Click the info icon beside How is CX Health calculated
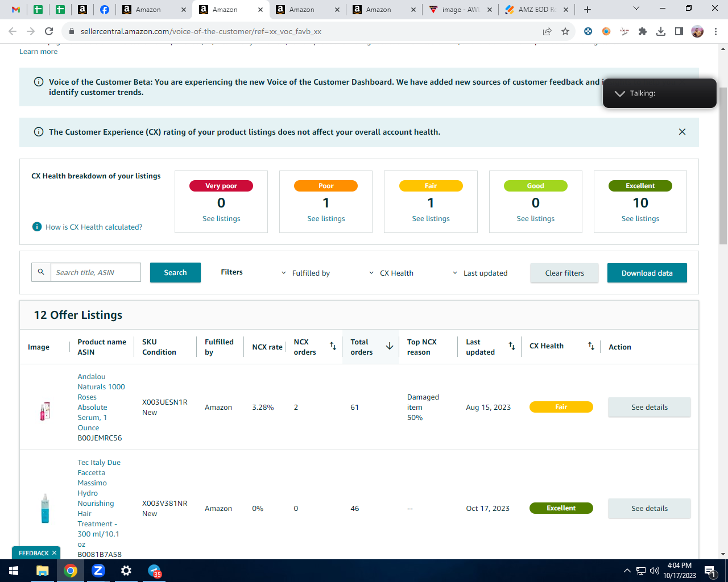 (37, 227)
